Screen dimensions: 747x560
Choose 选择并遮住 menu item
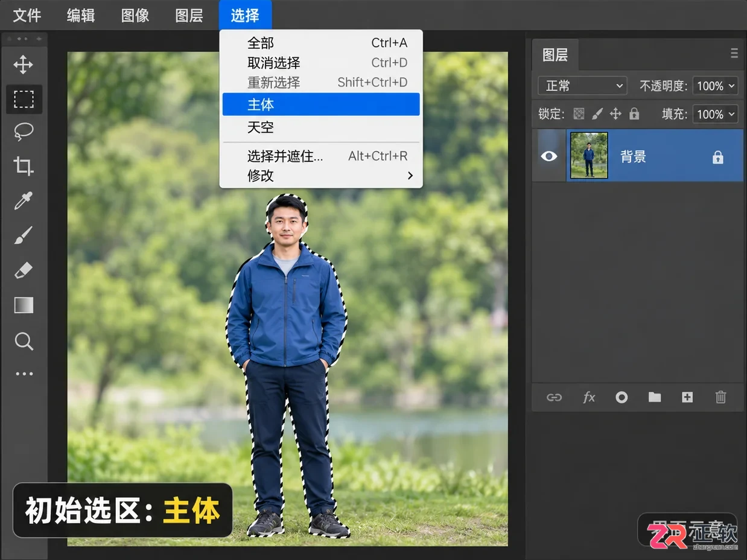(322, 156)
